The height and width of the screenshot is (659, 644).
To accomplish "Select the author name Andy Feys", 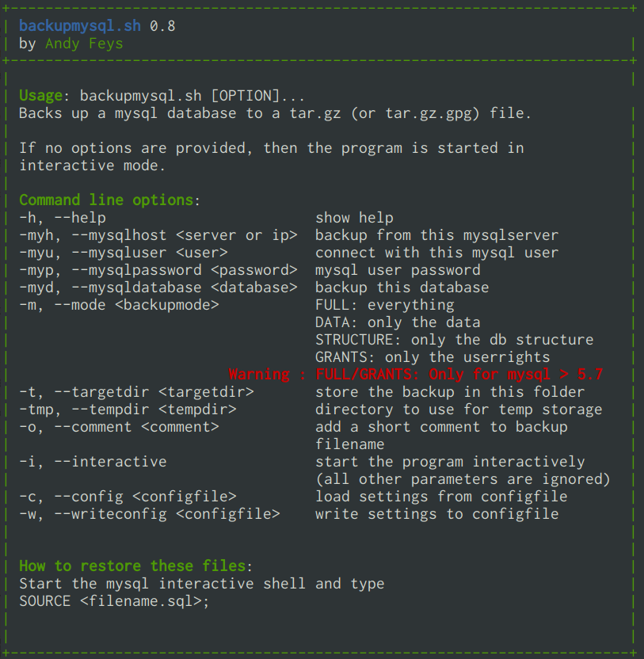I will pos(84,44).
